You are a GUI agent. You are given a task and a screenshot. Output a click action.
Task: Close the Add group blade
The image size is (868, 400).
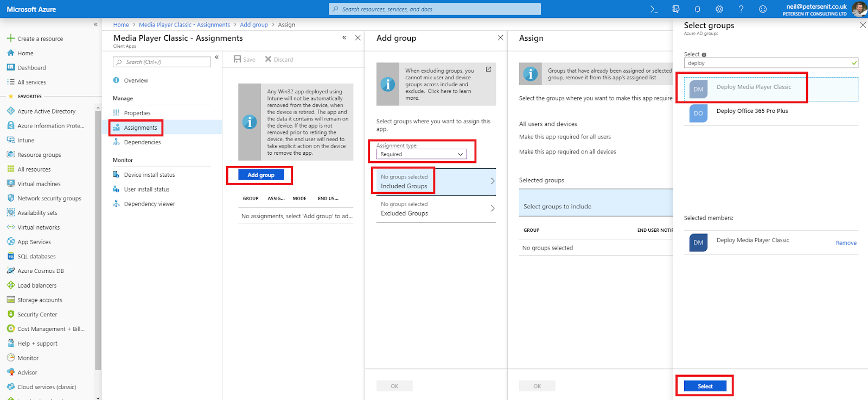(x=500, y=37)
